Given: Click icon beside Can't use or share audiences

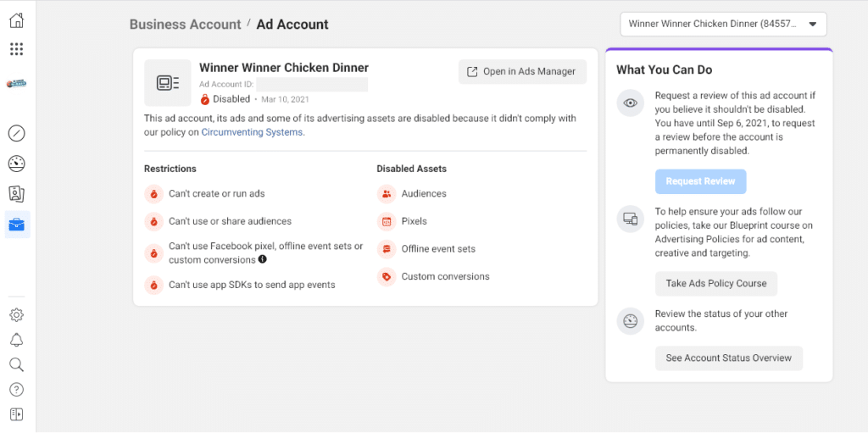Looking at the screenshot, I should point(154,221).
